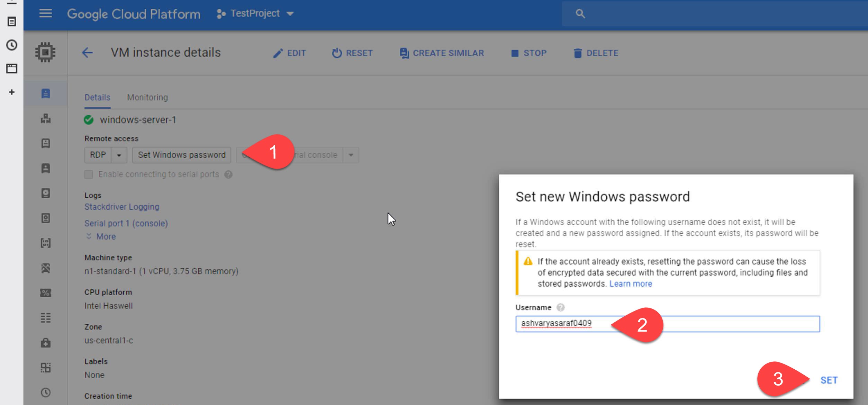Open the TestProject project selector

255,13
